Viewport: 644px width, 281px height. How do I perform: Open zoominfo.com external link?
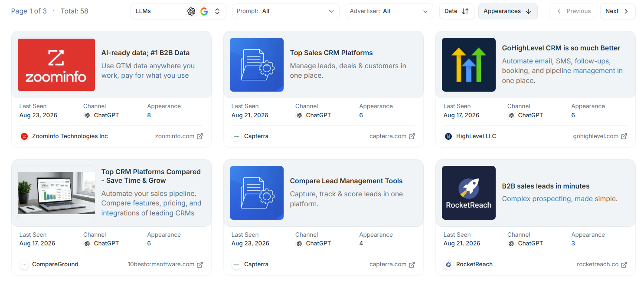(x=179, y=136)
